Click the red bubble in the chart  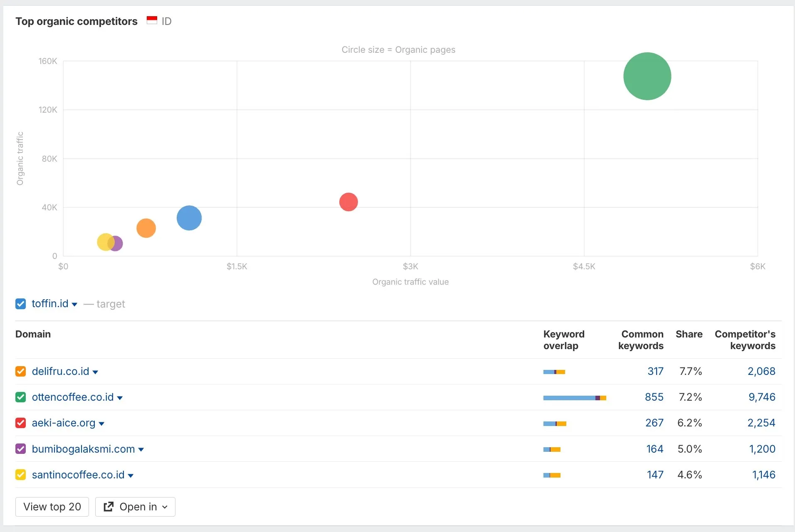click(349, 202)
